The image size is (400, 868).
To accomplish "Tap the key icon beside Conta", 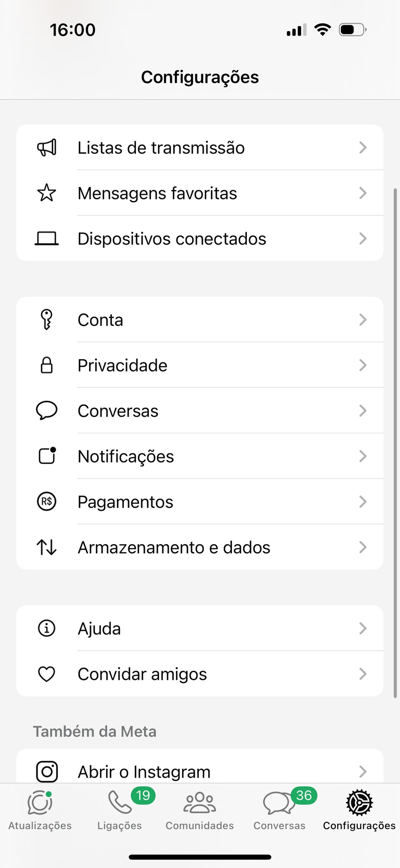I will (x=47, y=320).
